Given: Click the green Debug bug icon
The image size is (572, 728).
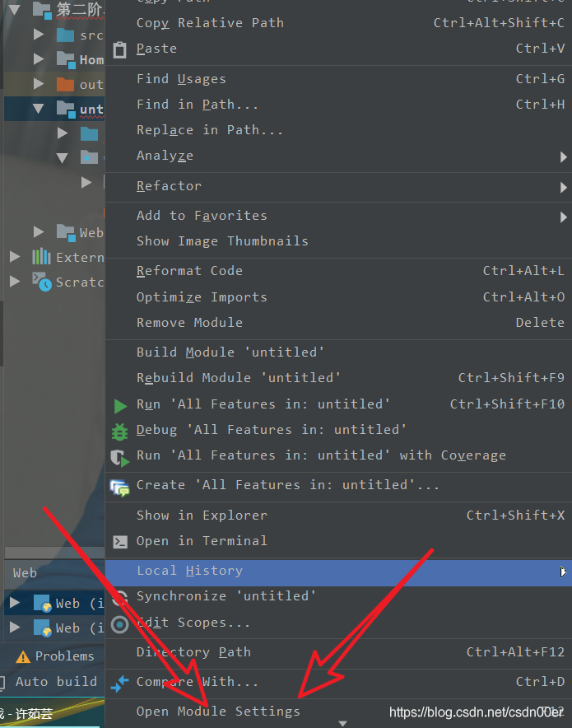Looking at the screenshot, I should (119, 432).
